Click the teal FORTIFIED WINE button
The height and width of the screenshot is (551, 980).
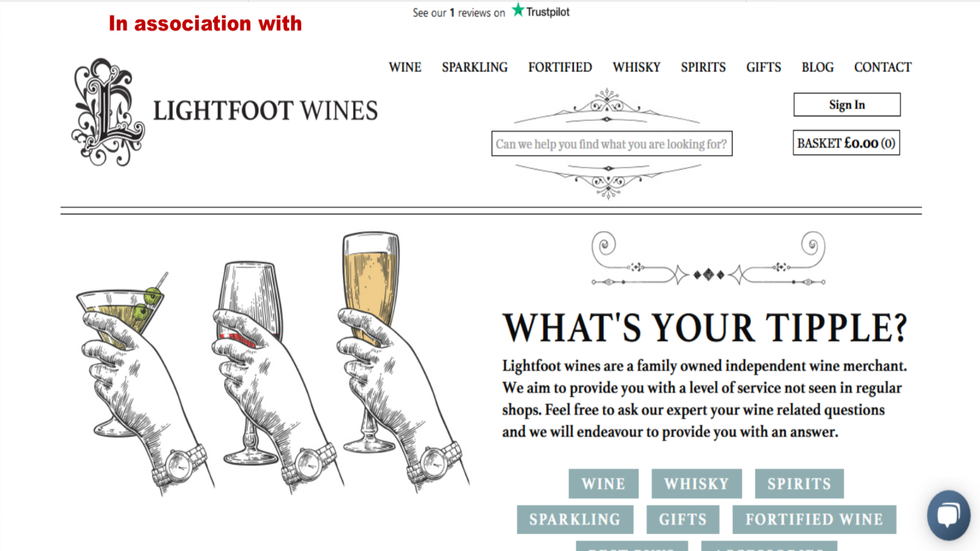tap(814, 519)
